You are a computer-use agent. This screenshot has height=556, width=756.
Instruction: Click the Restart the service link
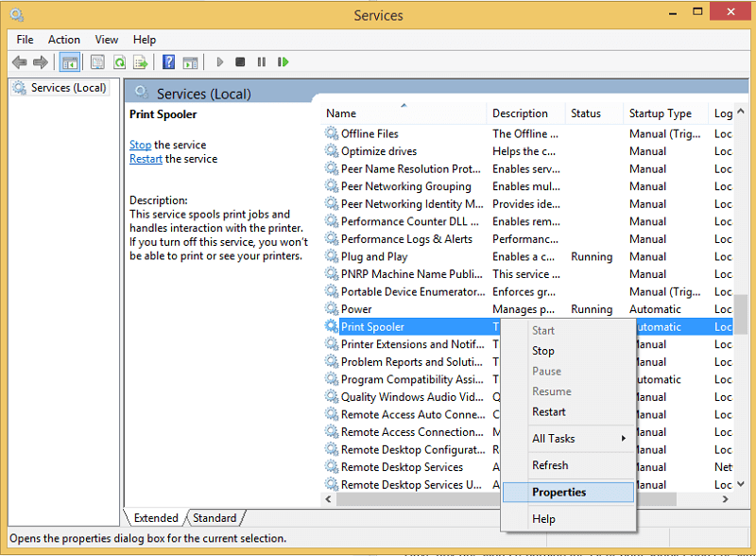tap(146, 159)
